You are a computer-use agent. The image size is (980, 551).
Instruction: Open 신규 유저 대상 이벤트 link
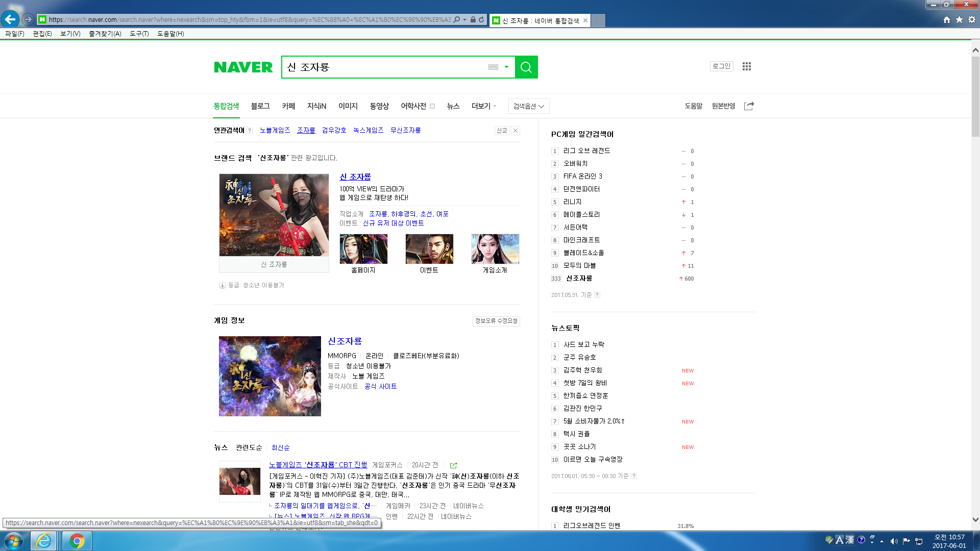tap(393, 223)
